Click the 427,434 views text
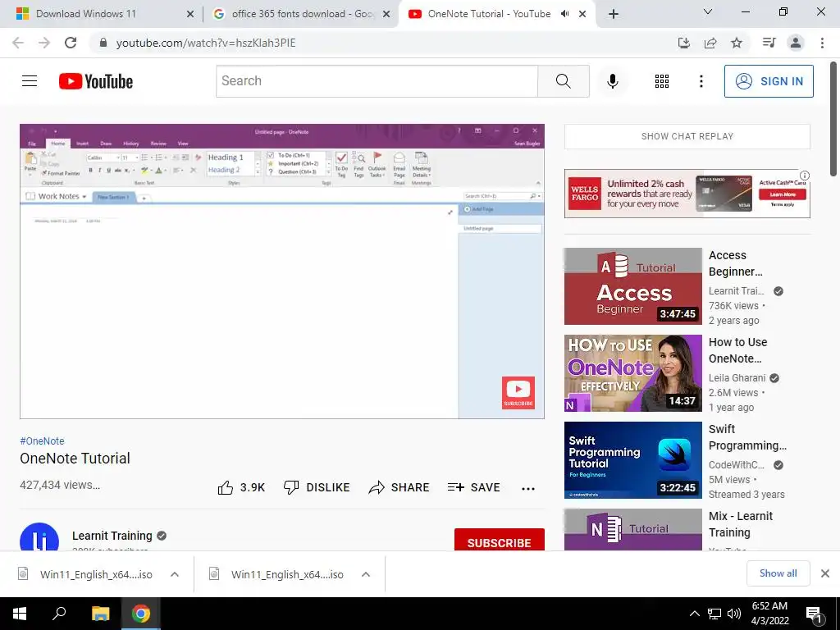Screen dimensions: 840x630 click(x=60, y=485)
